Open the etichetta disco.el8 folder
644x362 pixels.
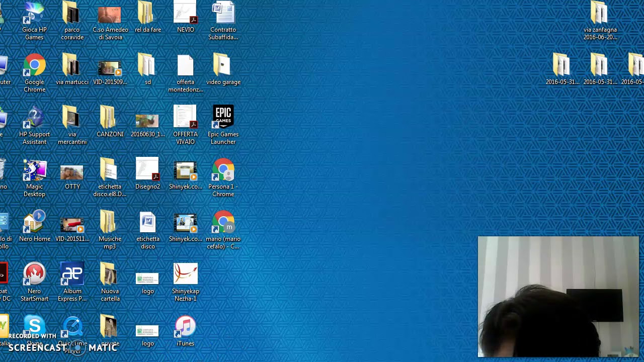[x=110, y=177]
